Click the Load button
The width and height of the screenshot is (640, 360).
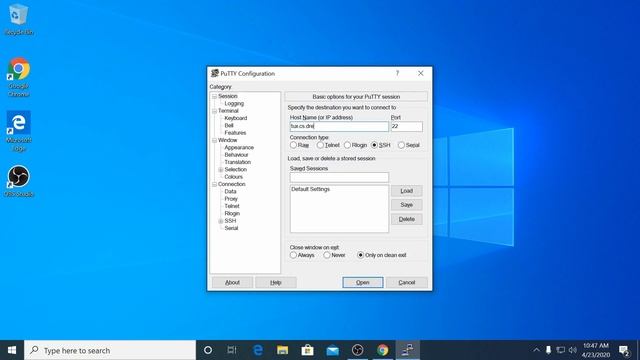[x=407, y=191]
